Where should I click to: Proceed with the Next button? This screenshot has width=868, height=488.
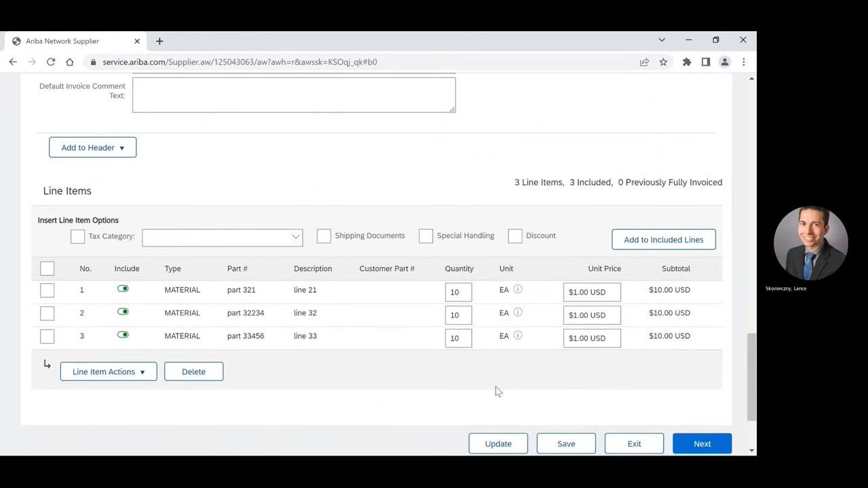702,444
